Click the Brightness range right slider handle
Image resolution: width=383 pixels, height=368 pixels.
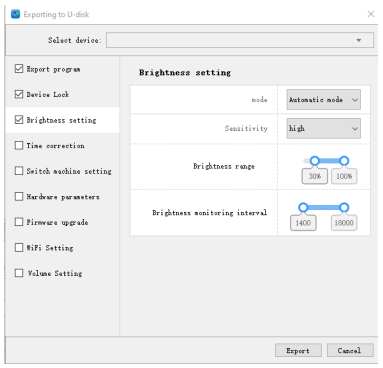tap(344, 161)
